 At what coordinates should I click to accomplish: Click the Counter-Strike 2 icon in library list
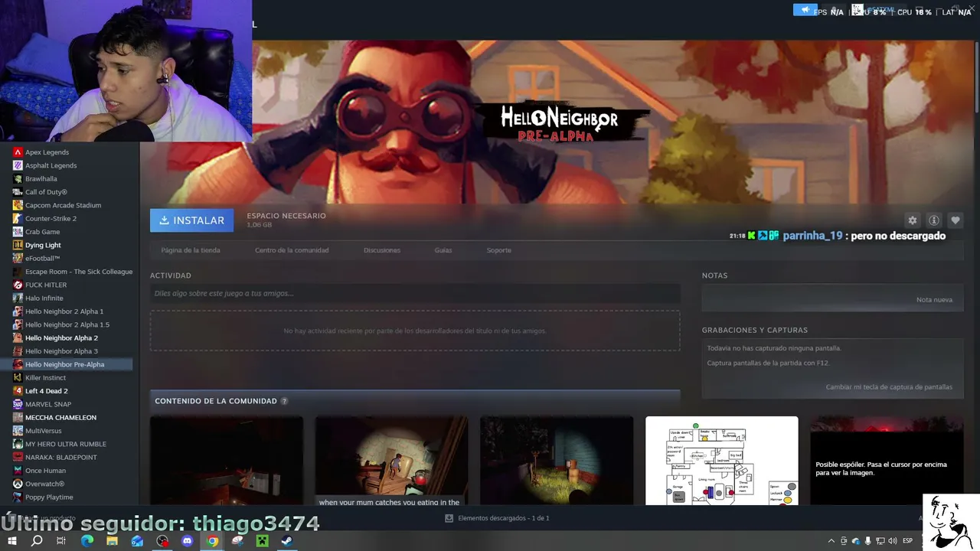point(18,218)
